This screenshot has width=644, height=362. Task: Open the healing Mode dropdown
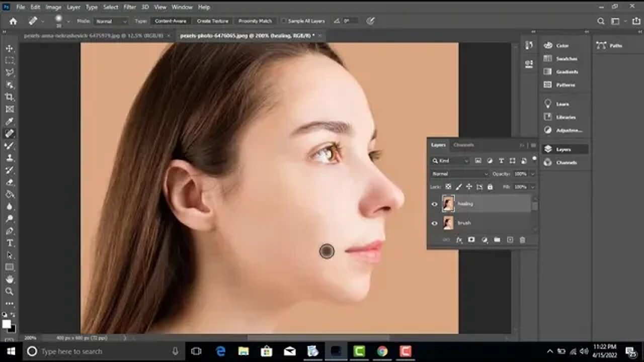(x=111, y=21)
